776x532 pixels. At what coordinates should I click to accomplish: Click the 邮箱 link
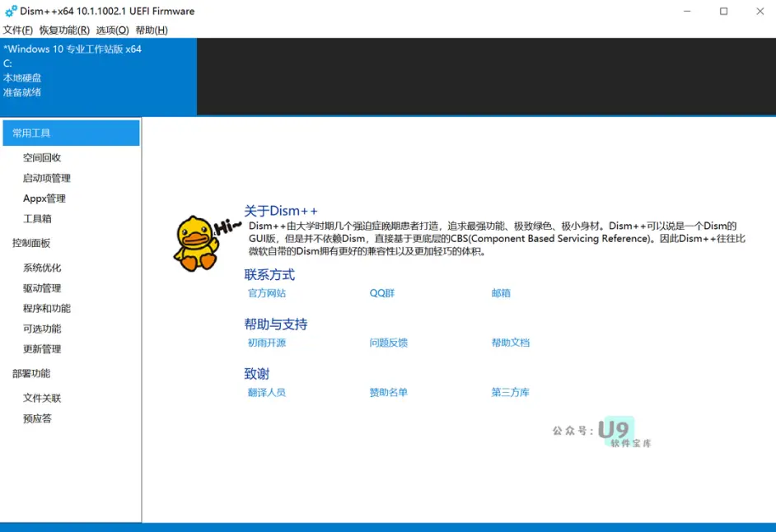pos(501,293)
